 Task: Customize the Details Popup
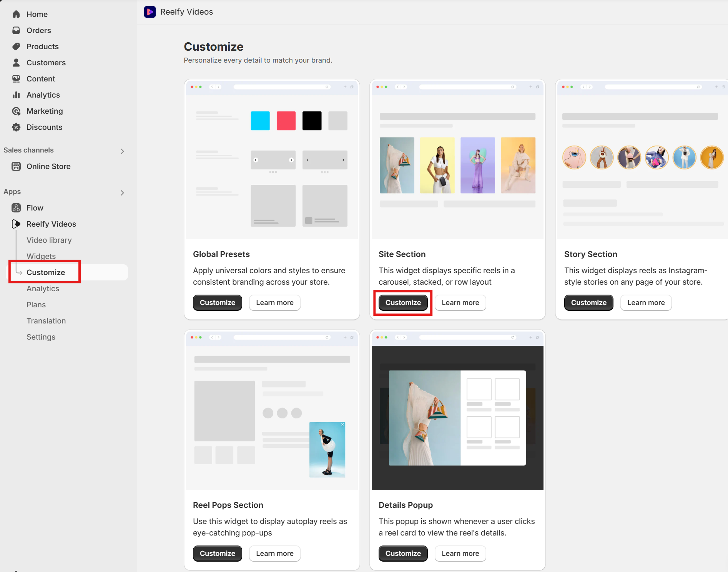(403, 554)
